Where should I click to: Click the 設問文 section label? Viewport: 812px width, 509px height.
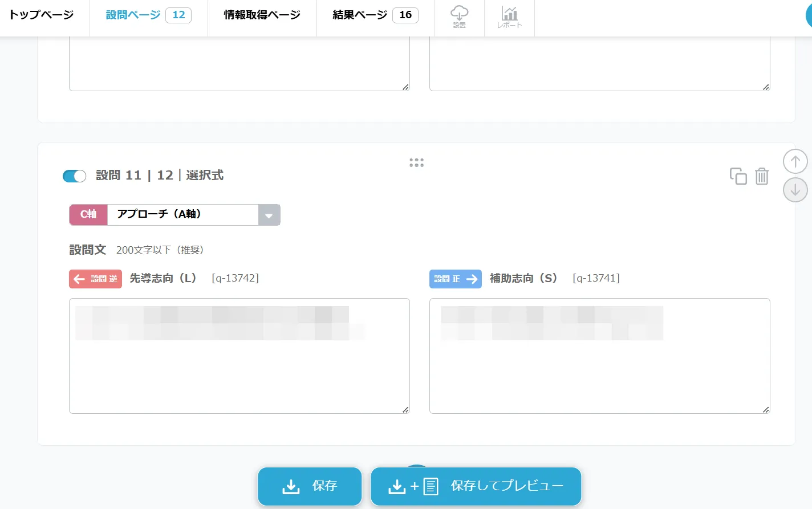coord(88,250)
